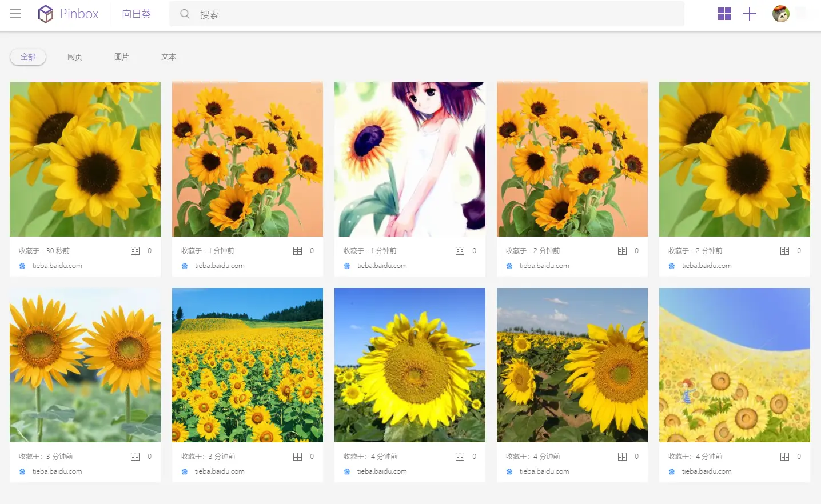
Task: Focus the 搜索 search field
Action: click(x=427, y=14)
